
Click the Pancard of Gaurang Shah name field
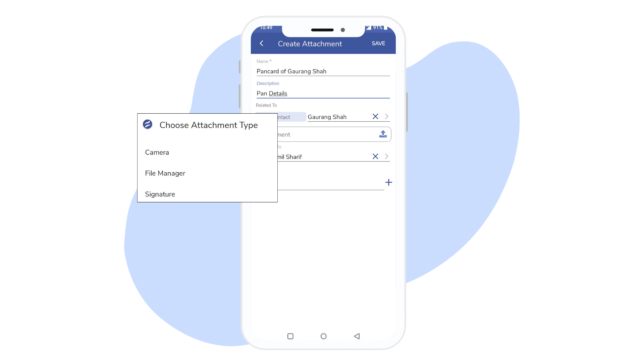[322, 71]
